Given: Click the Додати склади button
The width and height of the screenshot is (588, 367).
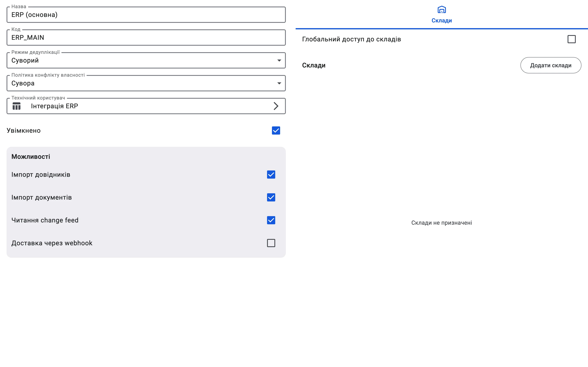Looking at the screenshot, I should [551, 65].
